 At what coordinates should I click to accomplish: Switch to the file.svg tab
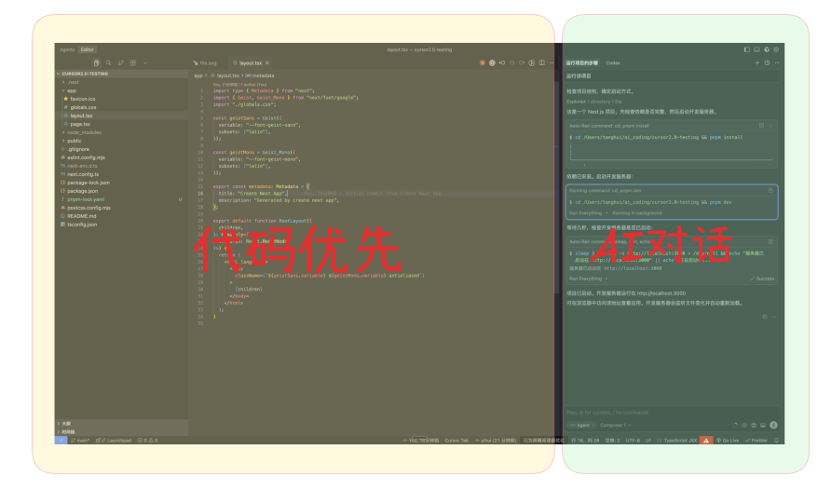[x=207, y=62]
